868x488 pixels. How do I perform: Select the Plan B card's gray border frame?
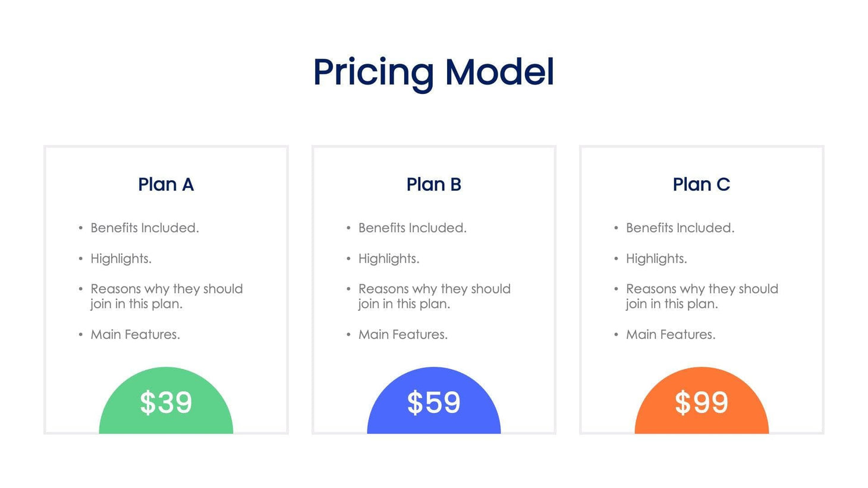click(313, 267)
